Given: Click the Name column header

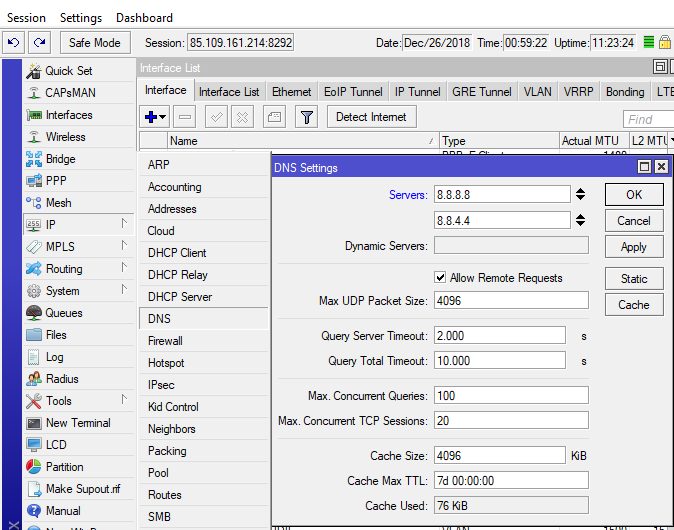Looking at the screenshot, I should pos(303,141).
